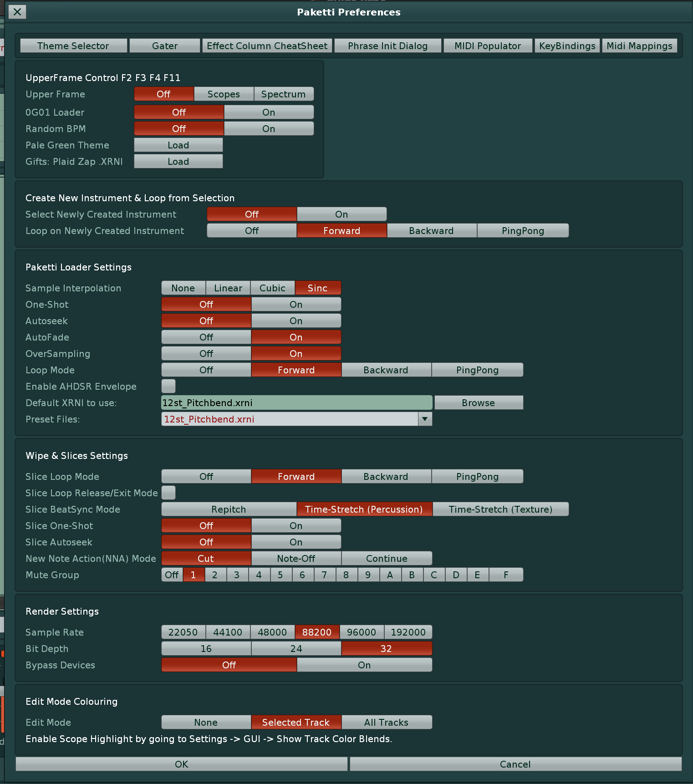Open the Preset Files dropdown arrow
693x784 pixels.
(424, 419)
